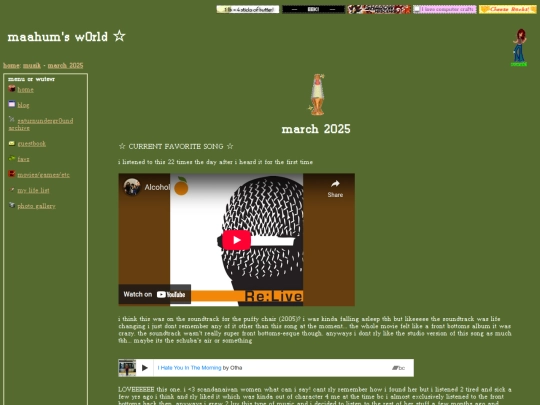
Task: Click march 2025 breadcrumb link
Action: 65,65
